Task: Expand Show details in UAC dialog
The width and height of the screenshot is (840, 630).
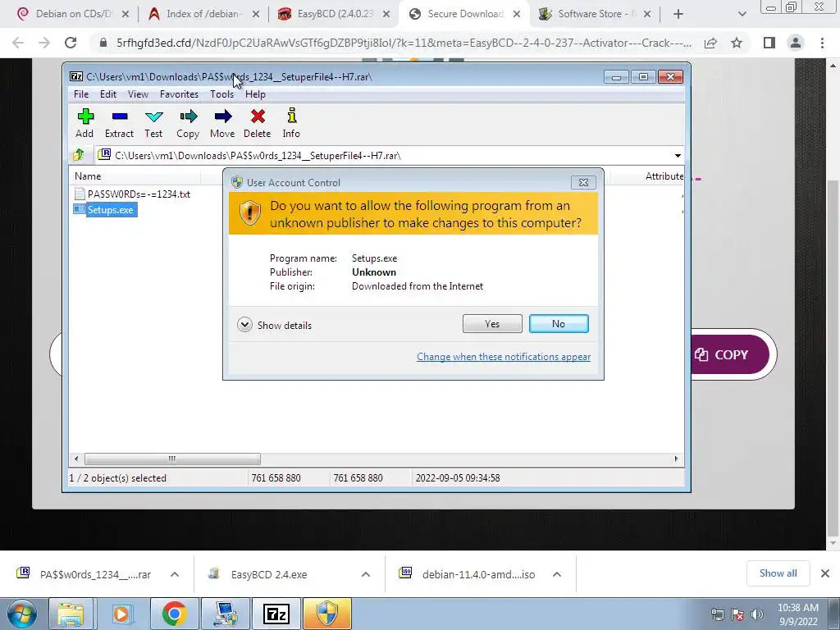Action: click(274, 325)
